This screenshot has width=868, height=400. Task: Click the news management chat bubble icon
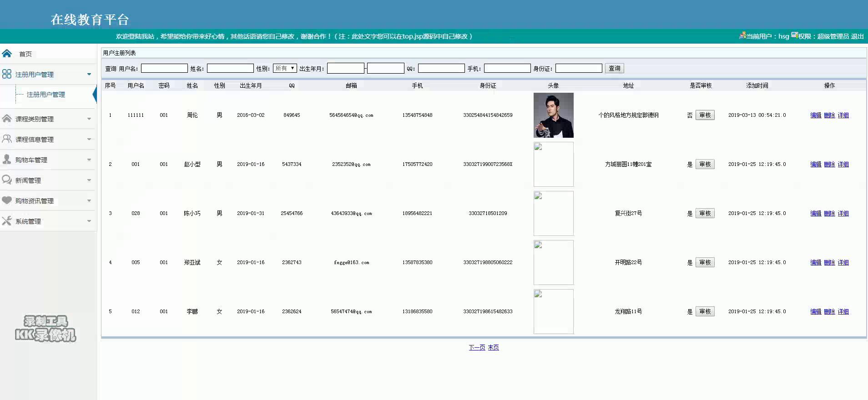click(x=7, y=180)
